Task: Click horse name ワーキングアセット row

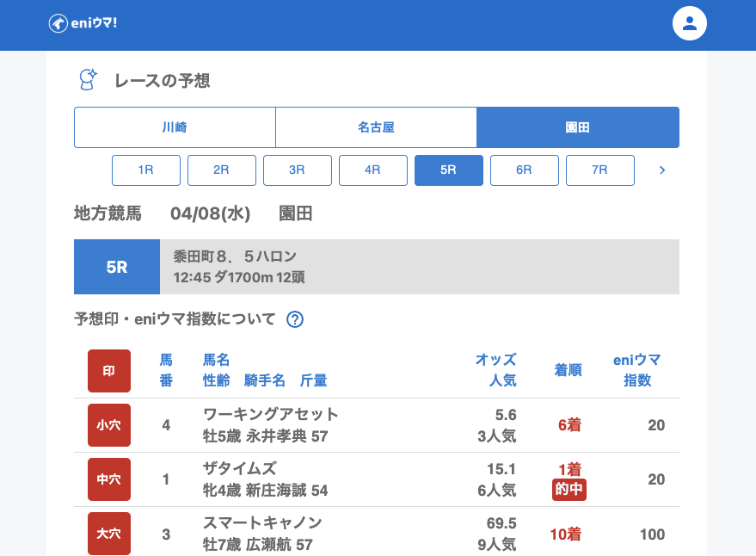Action: (x=271, y=415)
